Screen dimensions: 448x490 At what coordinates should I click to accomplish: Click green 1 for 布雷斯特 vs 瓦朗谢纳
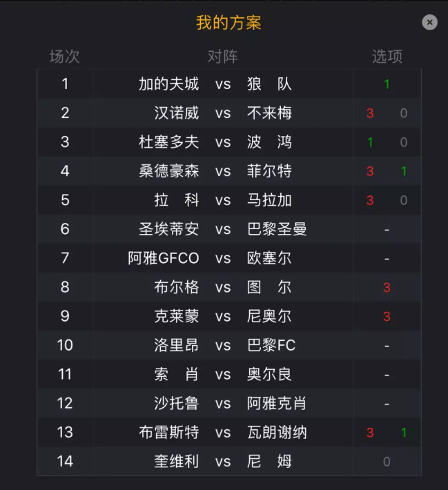404,433
